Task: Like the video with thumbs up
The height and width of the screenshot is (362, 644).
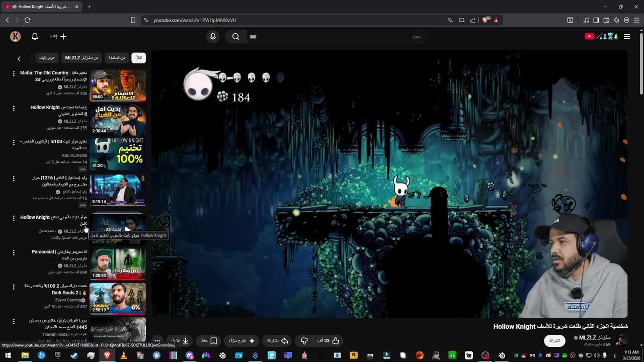Action: pyautogui.click(x=329, y=340)
